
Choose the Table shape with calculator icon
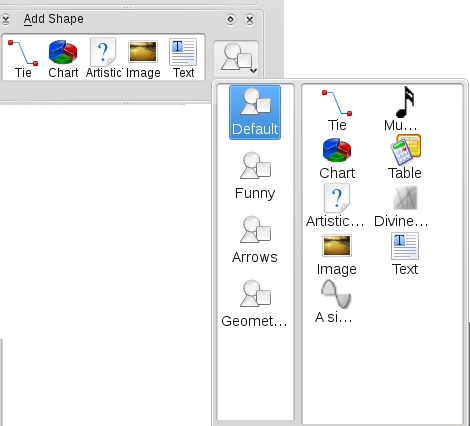pyautogui.click(x=404, y=157)
